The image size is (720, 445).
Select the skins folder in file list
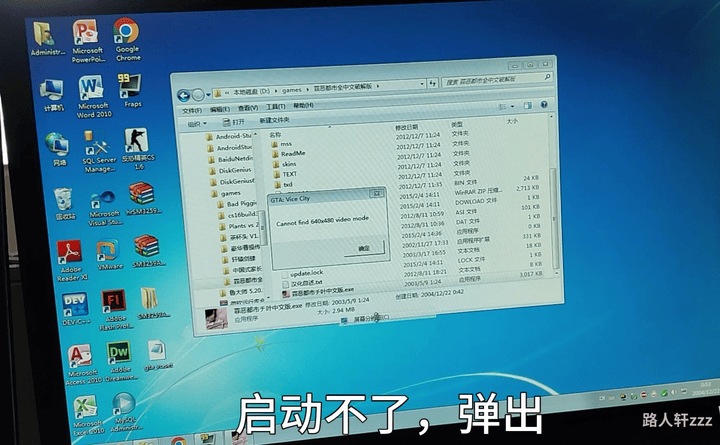285,164
